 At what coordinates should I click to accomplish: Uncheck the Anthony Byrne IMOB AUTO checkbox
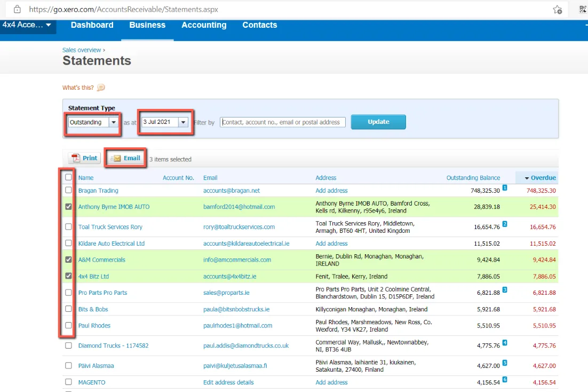pos(68,207)
